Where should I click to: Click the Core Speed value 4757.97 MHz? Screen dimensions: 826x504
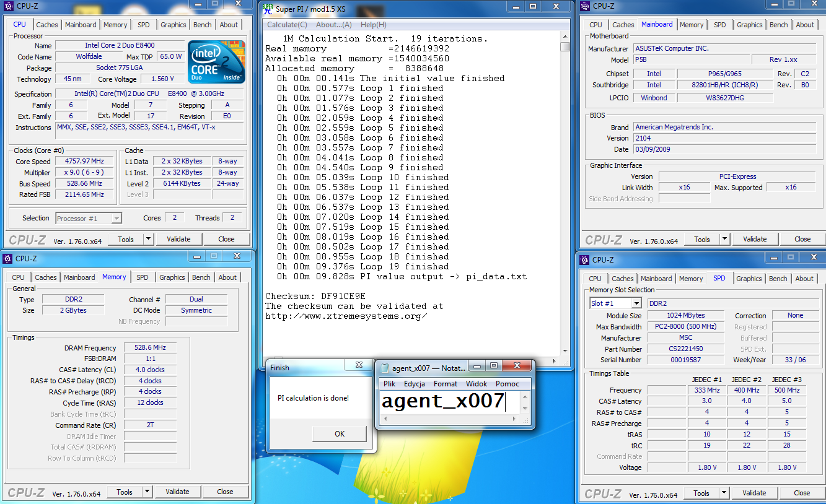tap(86, 162)
